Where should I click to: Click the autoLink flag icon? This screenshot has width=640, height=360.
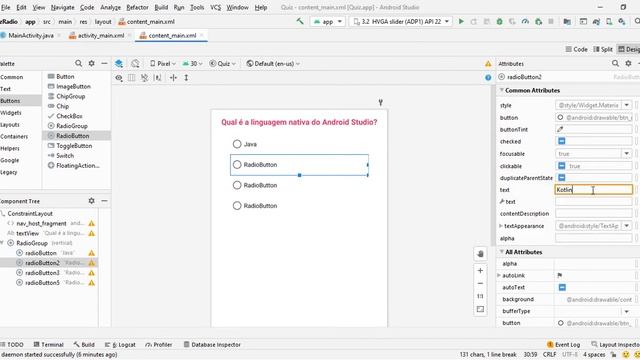pyautogui.click(x=560, y=276)
